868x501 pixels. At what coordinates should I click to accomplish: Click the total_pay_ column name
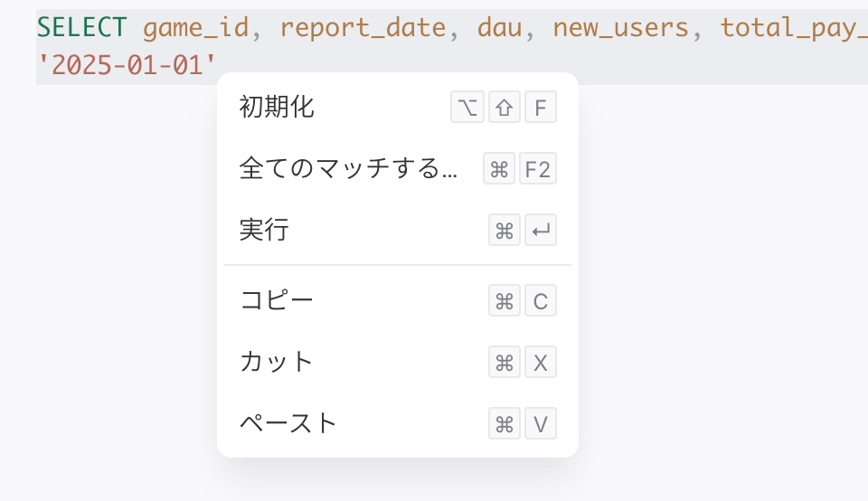[x=794, y=28]
